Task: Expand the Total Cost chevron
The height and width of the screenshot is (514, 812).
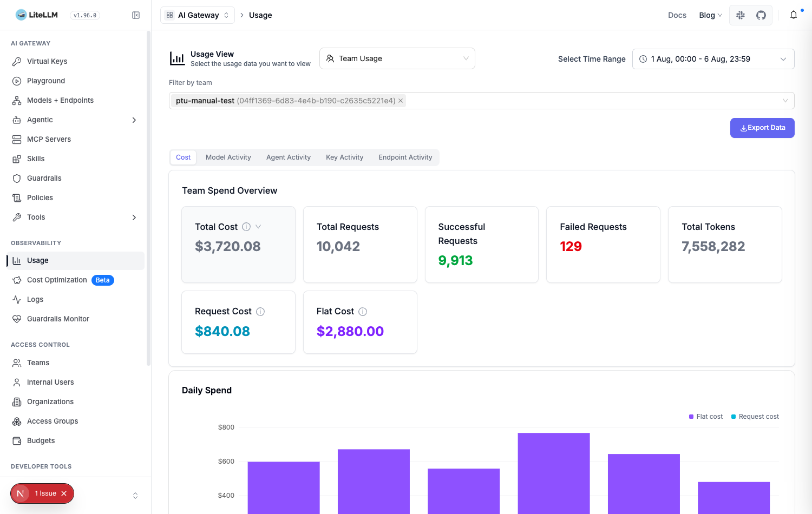Action: pos(258,227)
